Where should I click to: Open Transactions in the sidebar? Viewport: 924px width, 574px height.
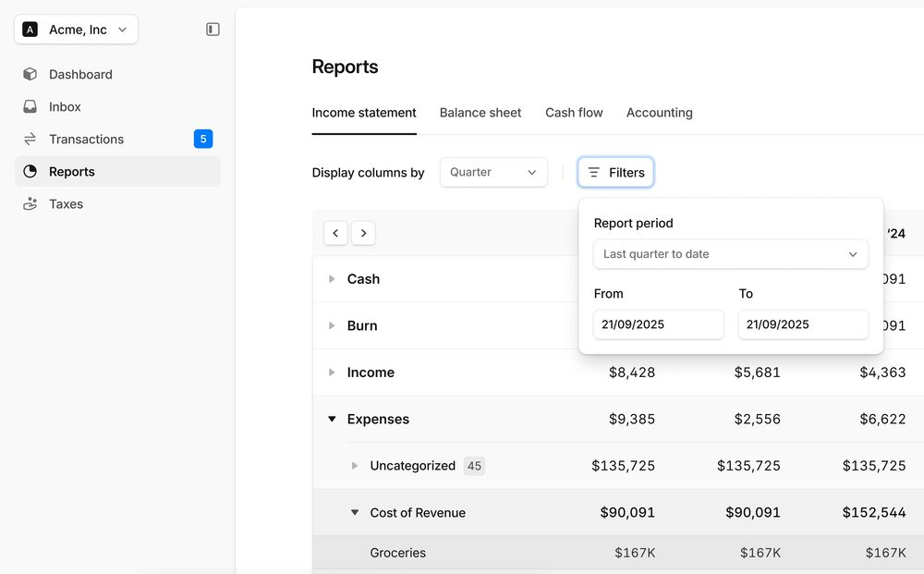[x=117, y=139]
